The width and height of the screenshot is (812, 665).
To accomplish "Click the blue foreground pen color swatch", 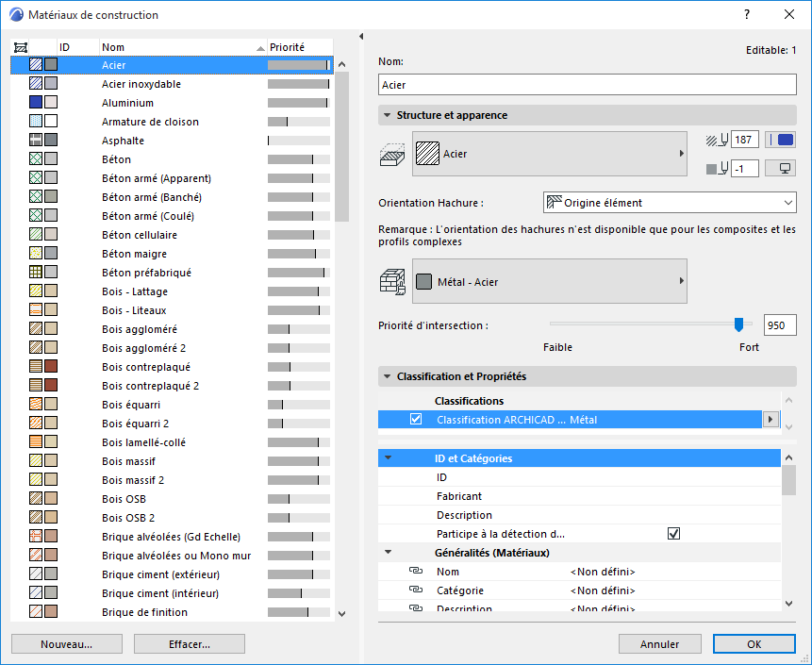I will (781, 140).
